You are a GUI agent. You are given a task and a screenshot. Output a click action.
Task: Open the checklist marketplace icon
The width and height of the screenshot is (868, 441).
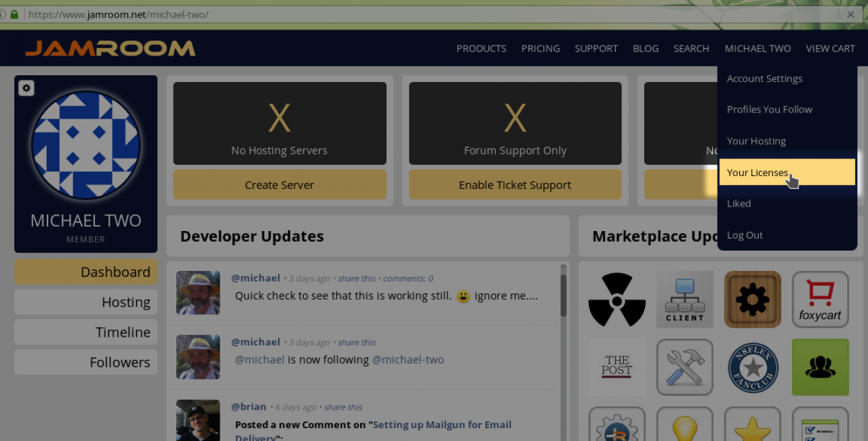(x=821, y=424)
